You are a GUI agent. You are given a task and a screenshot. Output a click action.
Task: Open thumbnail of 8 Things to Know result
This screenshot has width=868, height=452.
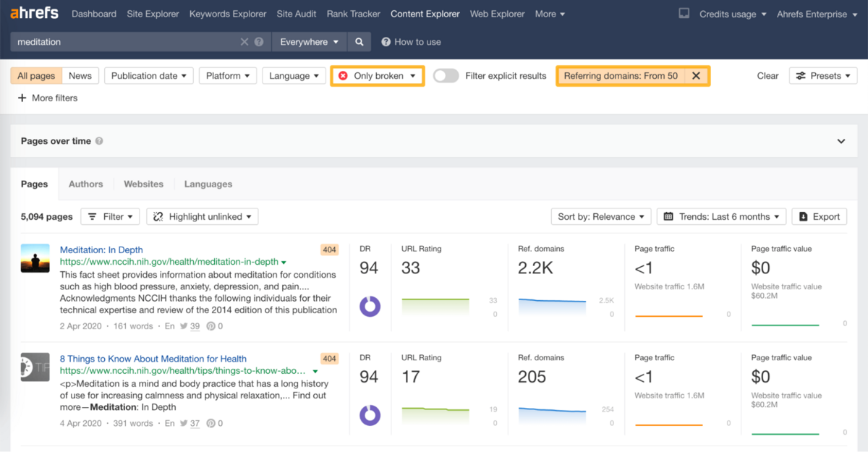[35, 367]
